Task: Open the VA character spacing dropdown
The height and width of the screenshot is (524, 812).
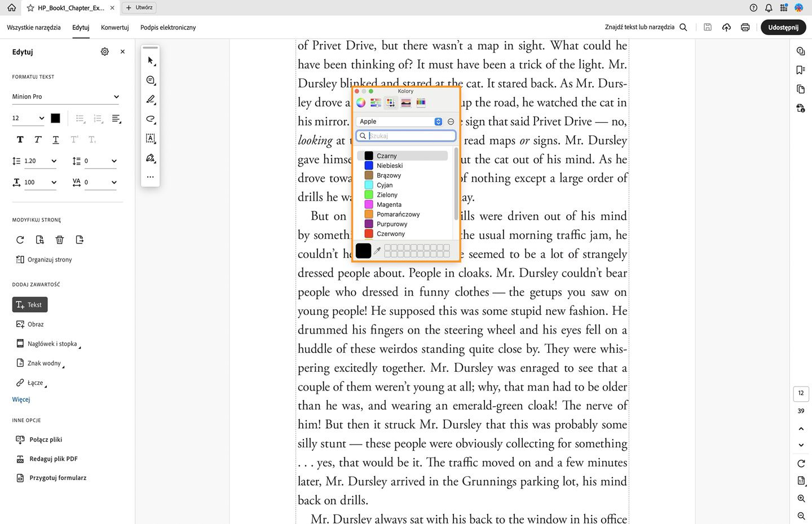Action: pyautogui.click(x=100, y=183)
